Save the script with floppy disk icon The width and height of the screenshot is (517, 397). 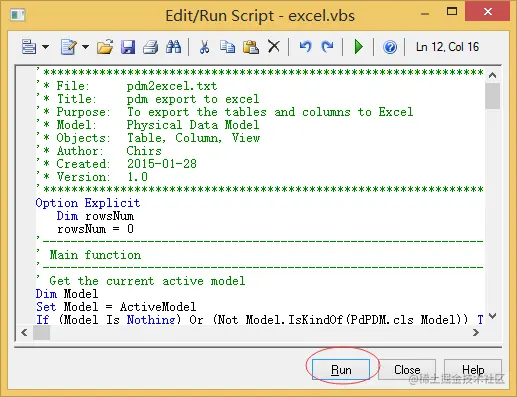point(128,47)
